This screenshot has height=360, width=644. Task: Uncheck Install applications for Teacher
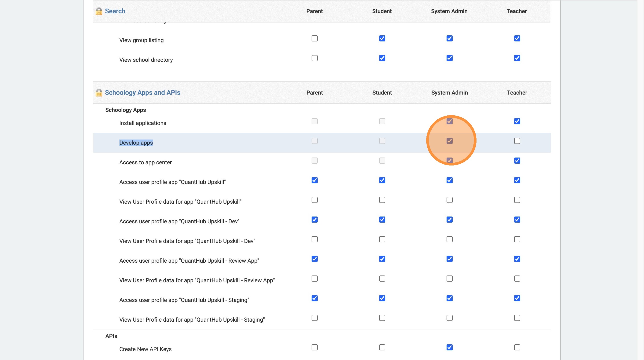coord(517,121)
